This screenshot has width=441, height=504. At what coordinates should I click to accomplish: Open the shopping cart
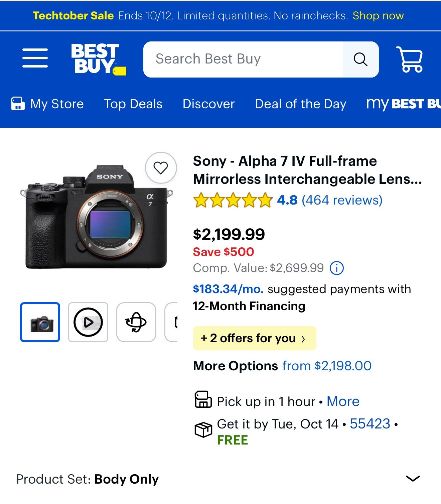pyautogui.click(x=410, y=59)
